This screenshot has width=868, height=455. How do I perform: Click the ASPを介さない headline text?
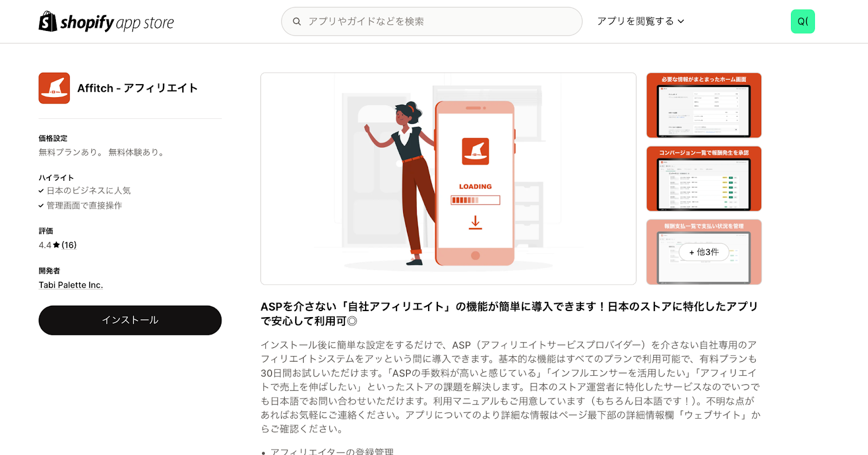pos(509,314)
